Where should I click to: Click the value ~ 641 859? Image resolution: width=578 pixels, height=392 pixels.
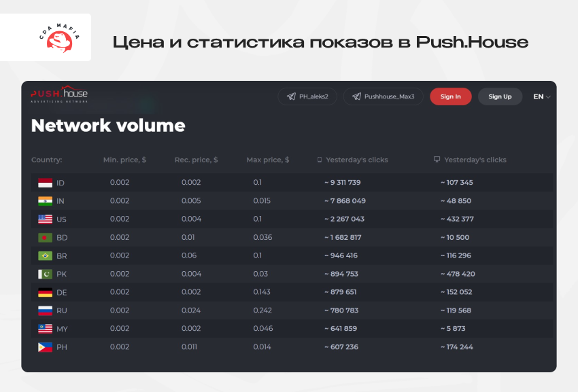(341, 328)
